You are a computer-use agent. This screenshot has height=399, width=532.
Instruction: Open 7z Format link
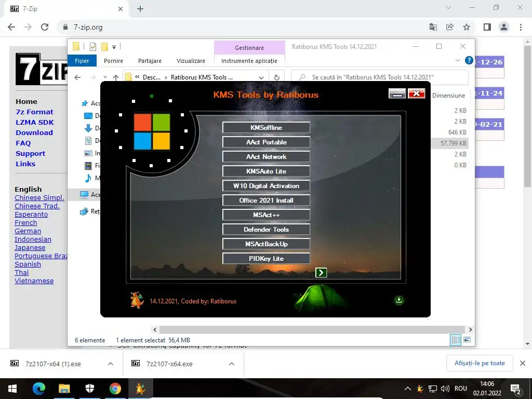[x=35, y=112]
